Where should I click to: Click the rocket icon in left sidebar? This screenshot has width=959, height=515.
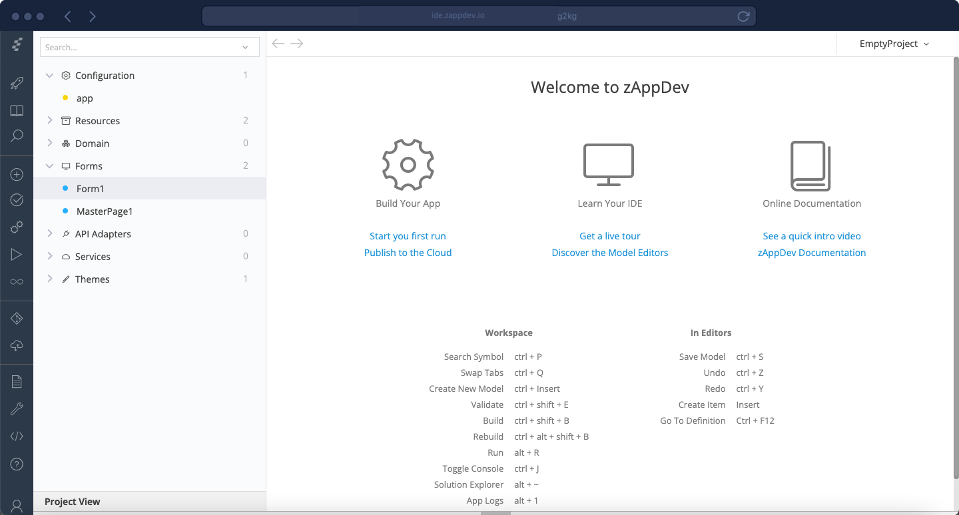pyautogui.click(x=16, y=84)
